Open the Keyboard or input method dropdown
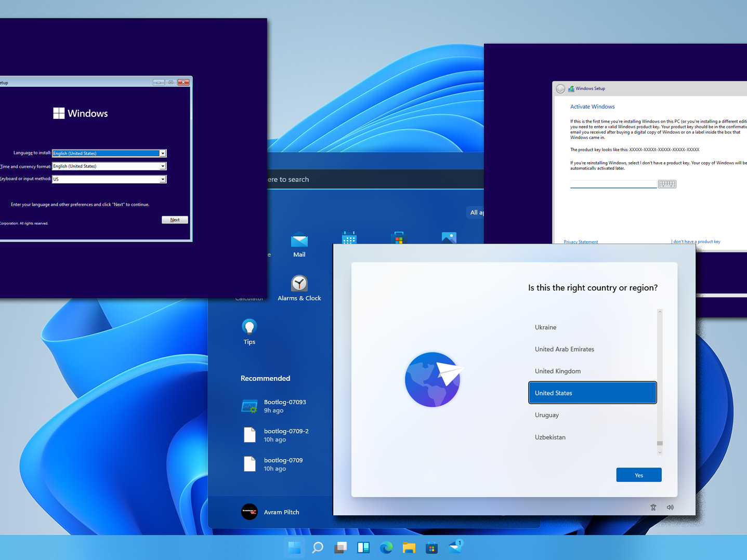747x560 pixels. (x=163, y=179)
